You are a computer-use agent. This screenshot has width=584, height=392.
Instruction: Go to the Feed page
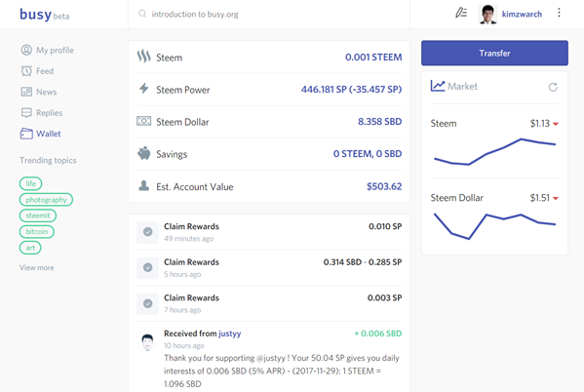[x=37, y=71]
